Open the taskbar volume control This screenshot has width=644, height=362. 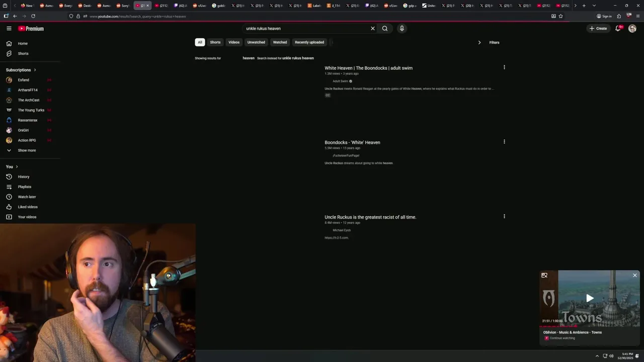coord(611,356)
